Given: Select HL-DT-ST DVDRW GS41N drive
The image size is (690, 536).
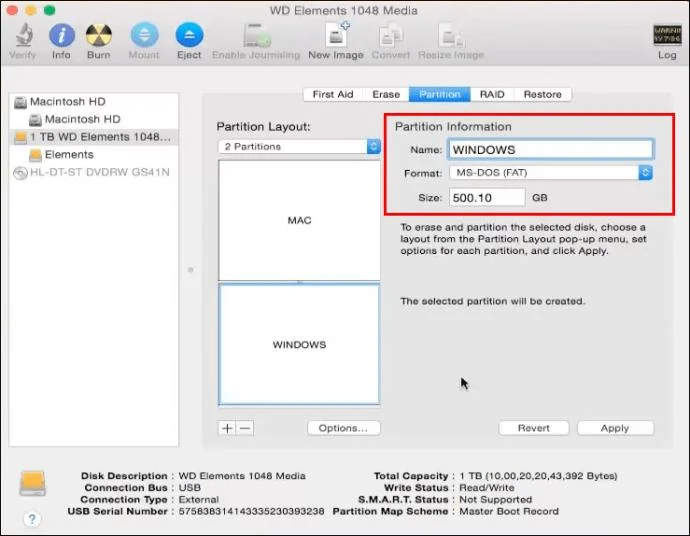Looking at the screenshot, I should [92, 172].
